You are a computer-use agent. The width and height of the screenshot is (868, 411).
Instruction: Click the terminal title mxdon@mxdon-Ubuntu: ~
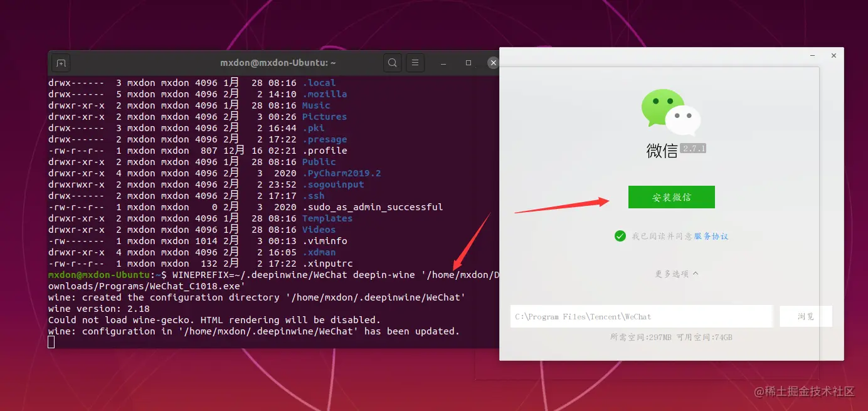278,63
